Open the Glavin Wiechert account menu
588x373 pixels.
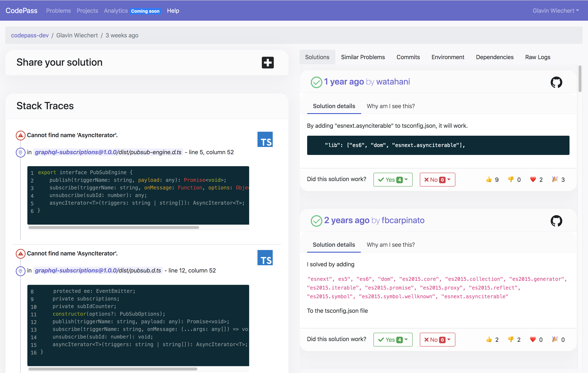[555, 11]
